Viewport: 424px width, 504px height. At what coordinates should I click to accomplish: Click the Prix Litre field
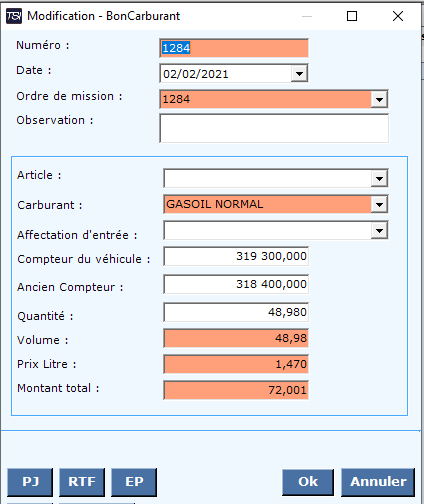pyautogui.click(x=236, y=364)
